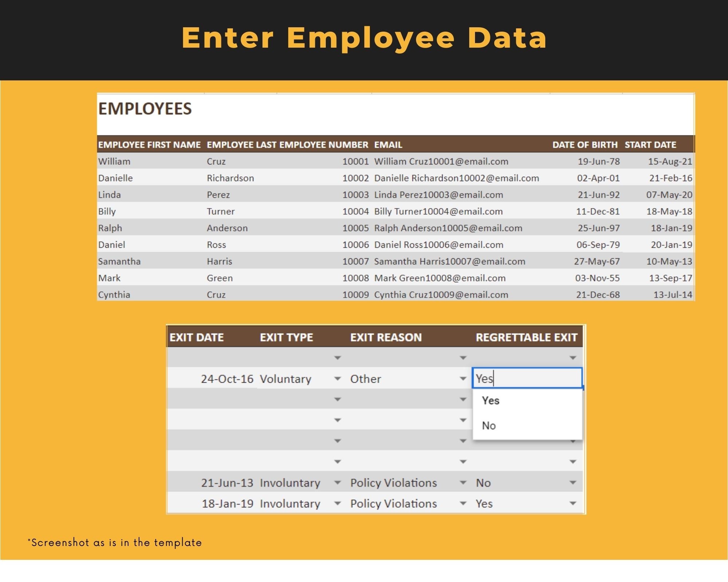Select employee number cell 10003
This screenshot has width=728, height=582.
tap(356, 195)
